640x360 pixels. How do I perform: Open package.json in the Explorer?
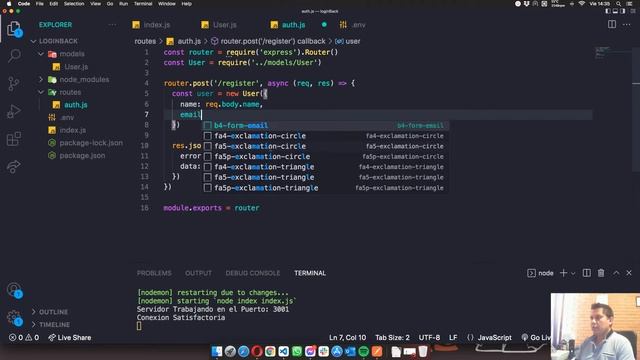point(82,156)
